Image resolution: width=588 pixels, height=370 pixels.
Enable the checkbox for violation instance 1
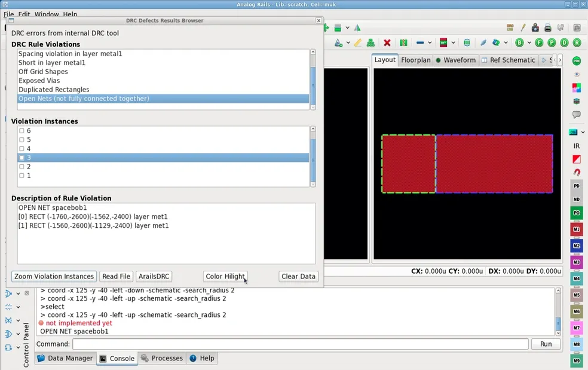pos(22,176)
